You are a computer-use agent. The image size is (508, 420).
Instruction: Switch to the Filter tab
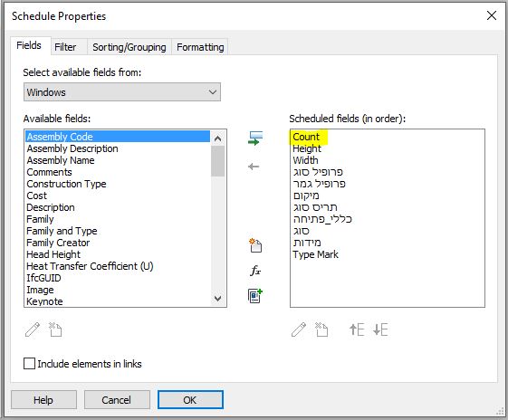click(x=65, y=47)
